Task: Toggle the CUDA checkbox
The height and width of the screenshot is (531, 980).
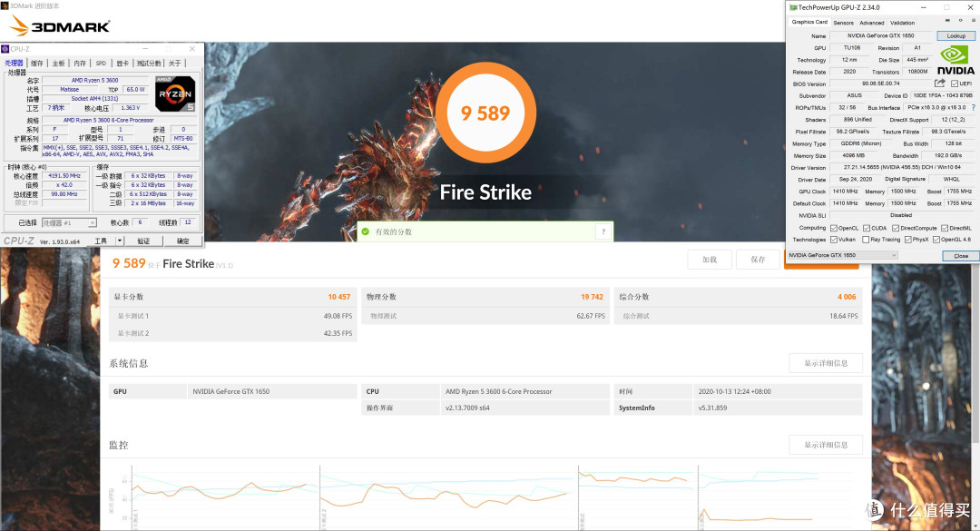Action: point(867,229)
